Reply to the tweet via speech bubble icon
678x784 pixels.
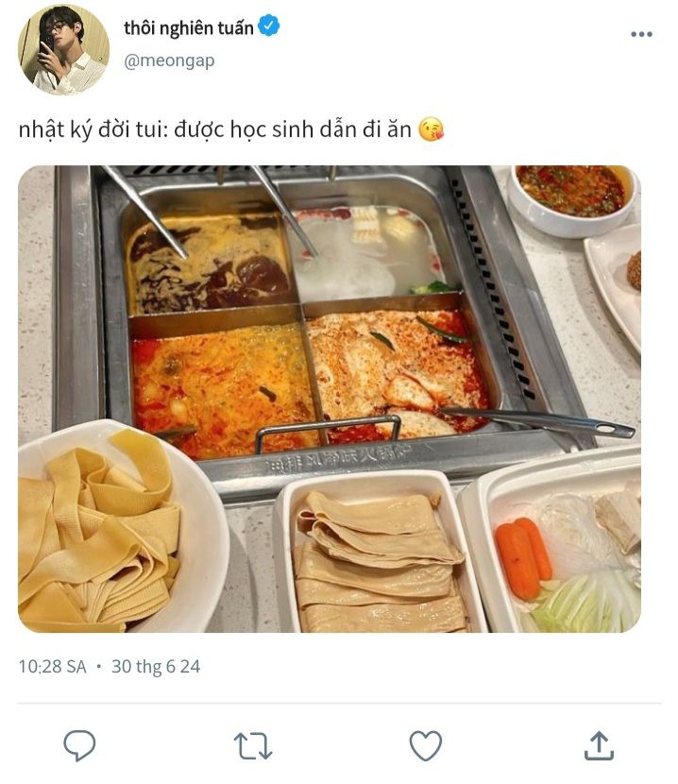coord(79,745)
